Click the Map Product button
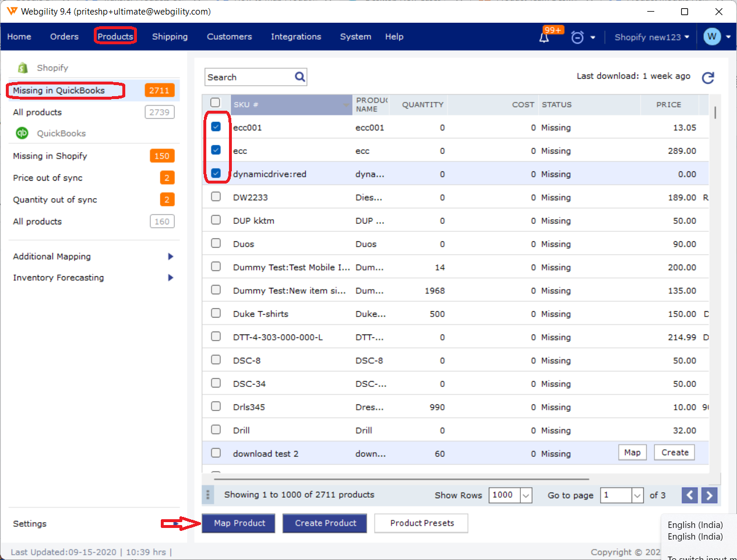Screen dimensions: 737x560 [x=239, y=523]
